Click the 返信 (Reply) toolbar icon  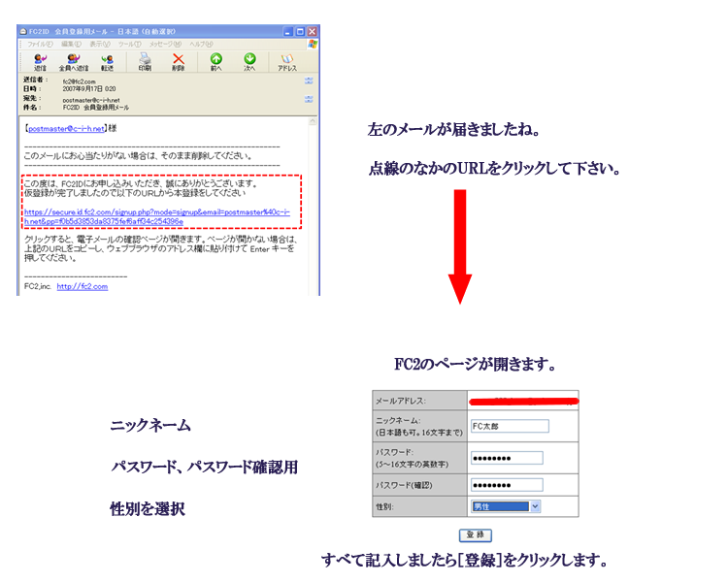(x=40, y=62)
